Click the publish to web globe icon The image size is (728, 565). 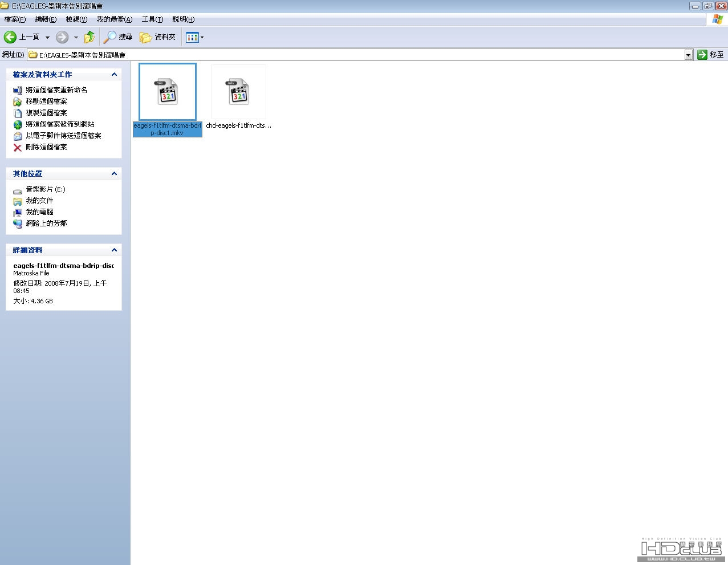[18, 124]
